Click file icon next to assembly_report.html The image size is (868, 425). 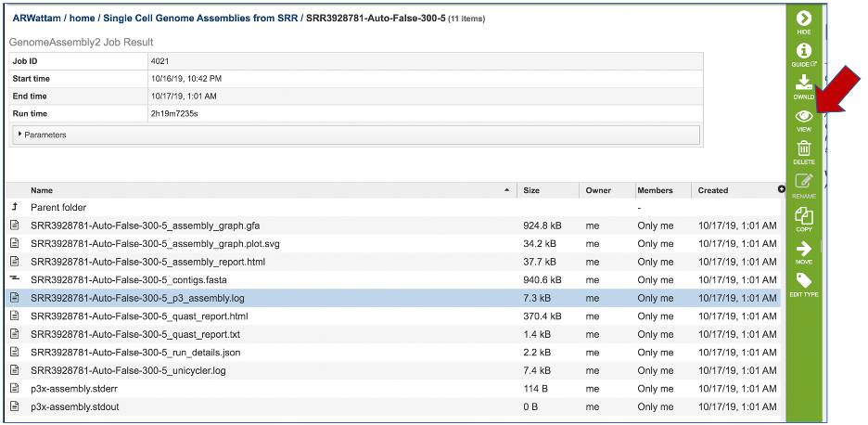[x=15, y=261]
